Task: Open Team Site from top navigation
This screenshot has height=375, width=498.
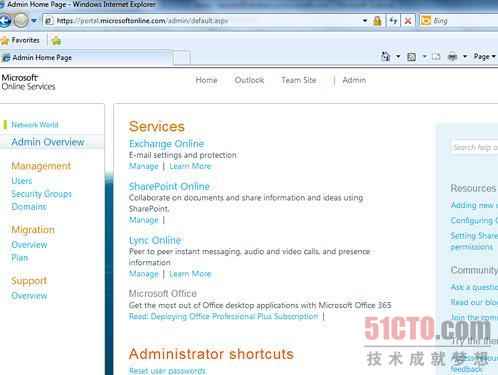Action: [299, 80]
